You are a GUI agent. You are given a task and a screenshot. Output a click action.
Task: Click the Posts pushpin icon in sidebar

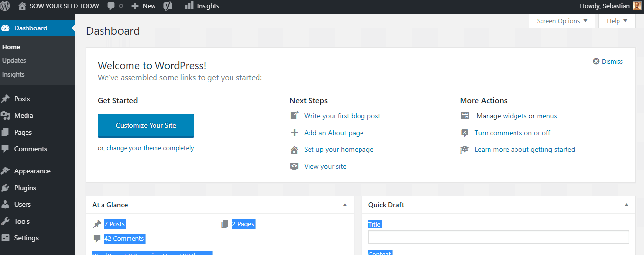click(x=5, y=99)
